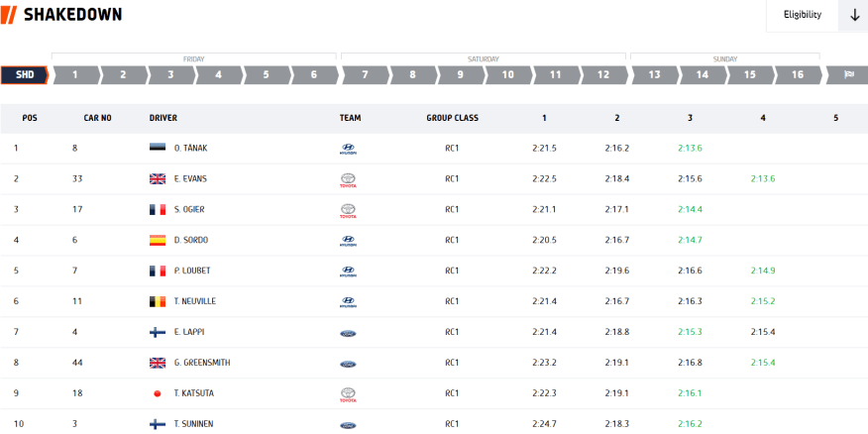Open stage 16 tab

coord(798,74)
